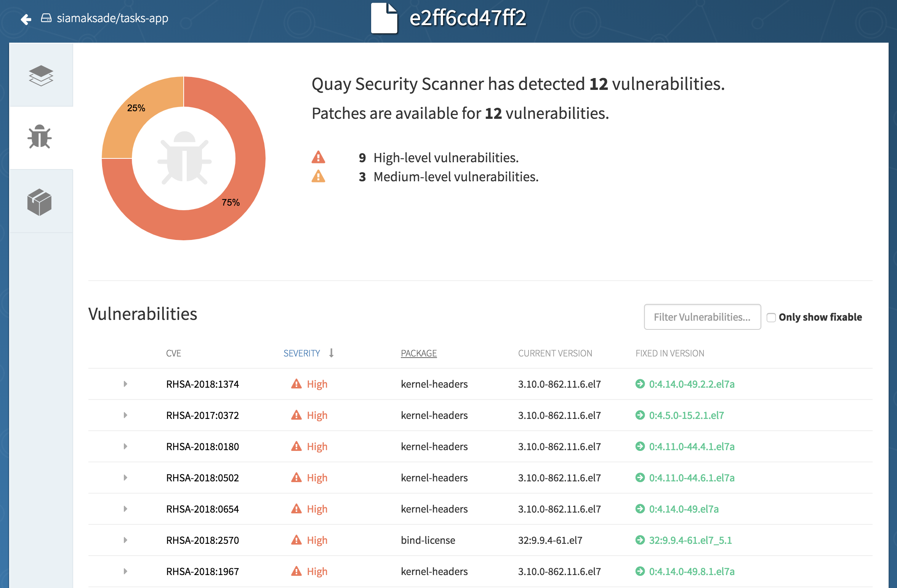The width and height of the screenshot is (897, 588).
Task: Open the siamaksade/tasks-app repository link
Action: point(112,18)
